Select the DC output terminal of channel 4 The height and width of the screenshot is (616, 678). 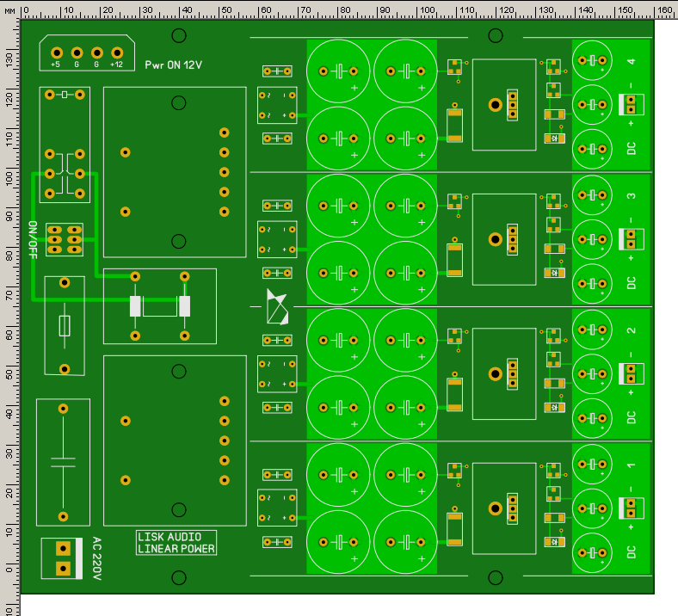point(632,105)
